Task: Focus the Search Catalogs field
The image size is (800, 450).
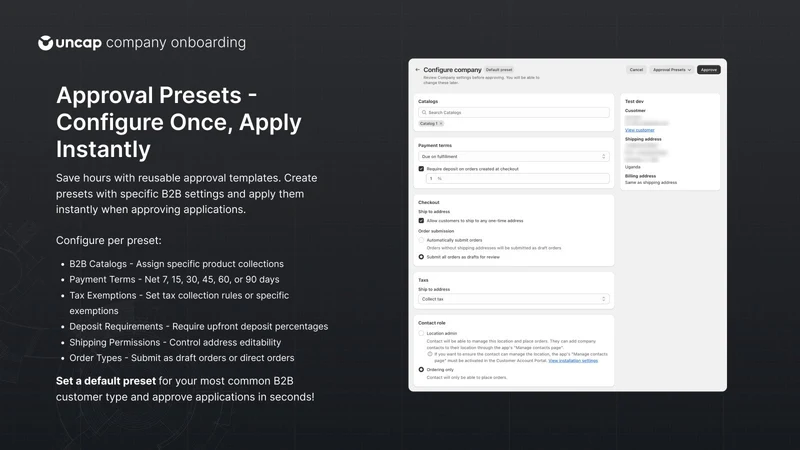Action: click(513, 112)
